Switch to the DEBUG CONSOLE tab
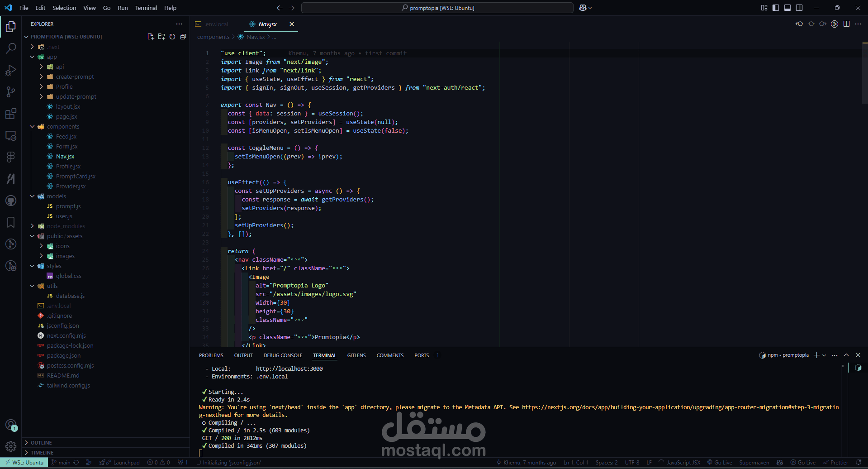Image resolution: width=868 pixels, height=469 pixels. coord(283,355)
